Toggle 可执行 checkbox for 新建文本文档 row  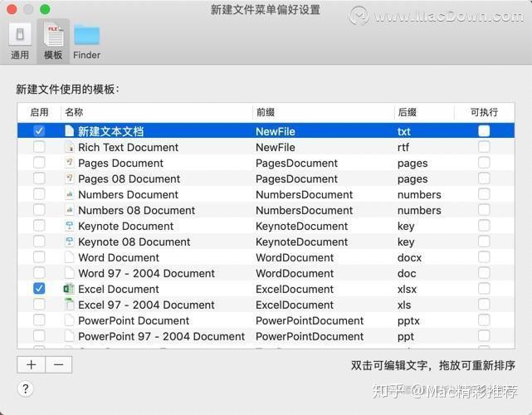click(484, 130)
